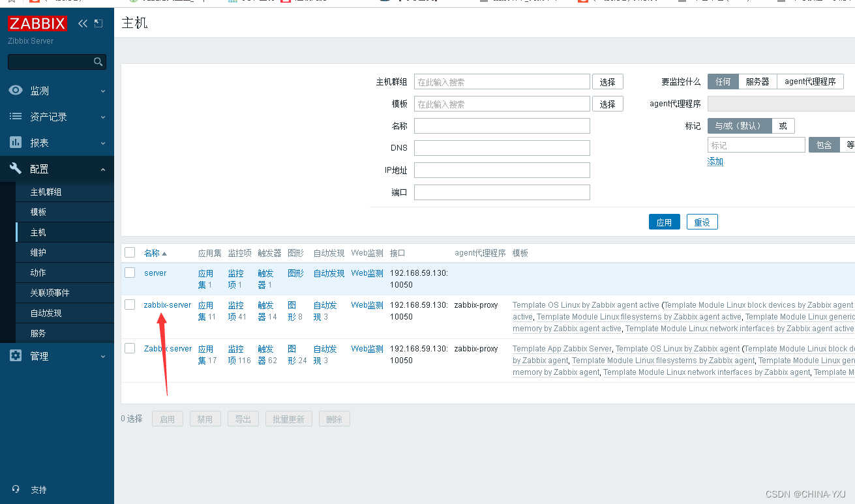
Task: Click the gear icon next to 管理
Action: click(16, 356)
